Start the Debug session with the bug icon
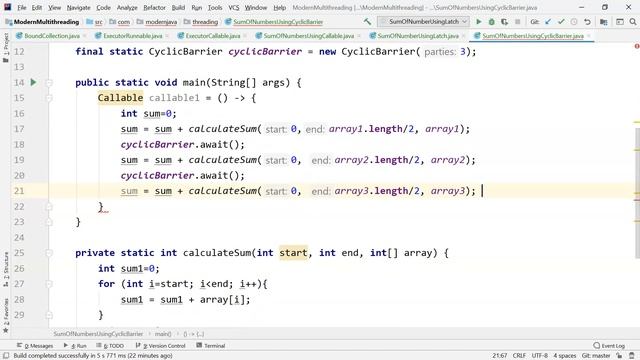This screenshot has width=640, height=360. (x=491, y=22)
